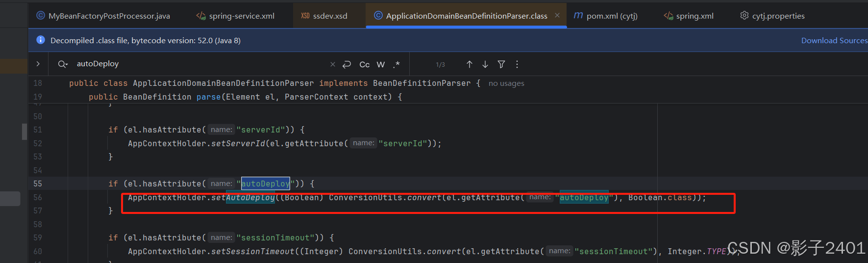Click line number 18 in sticky header
This screenshot has width=868, height=263.
[38, 83]
